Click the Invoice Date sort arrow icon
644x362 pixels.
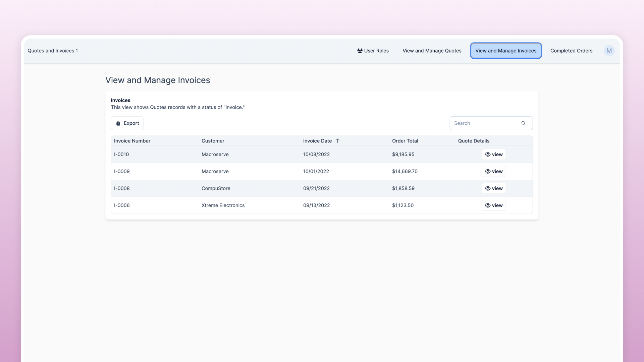pyautogui.click(x=337, y=141)
